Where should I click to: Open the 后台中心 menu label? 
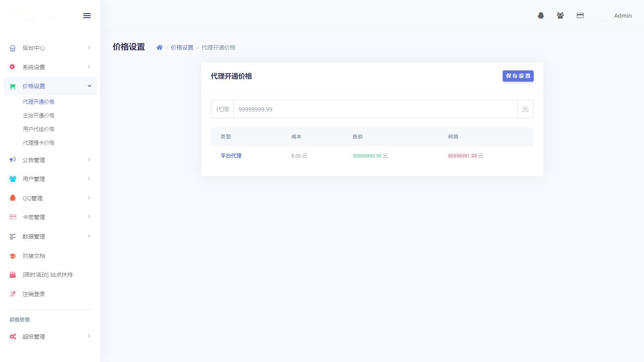pyautogui.click(x=34, y=48)
